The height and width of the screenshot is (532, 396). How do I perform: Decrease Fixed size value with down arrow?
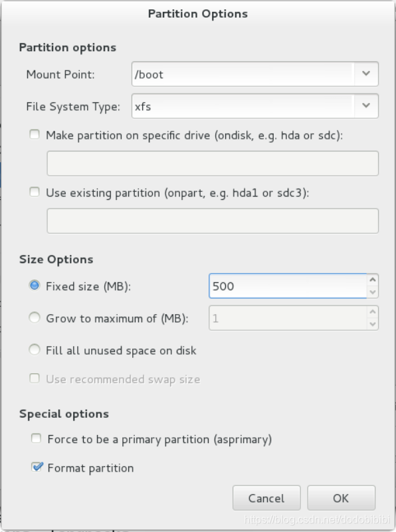coord(373,292)
